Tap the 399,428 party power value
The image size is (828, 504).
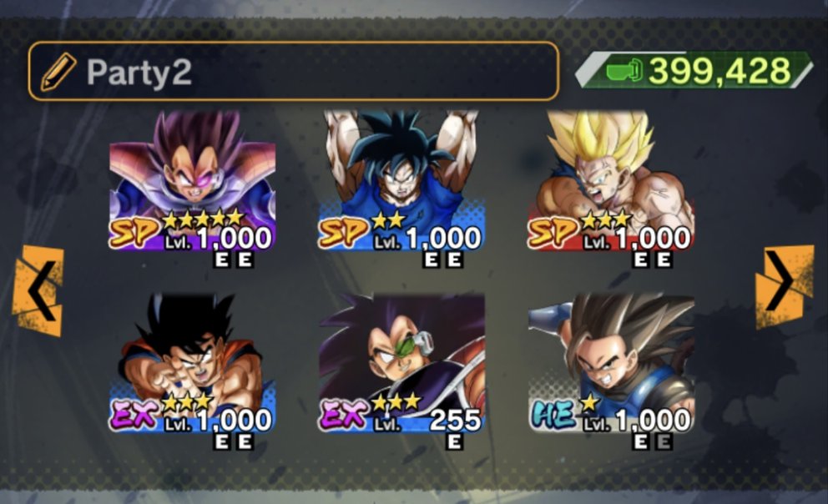pos(719,71)
